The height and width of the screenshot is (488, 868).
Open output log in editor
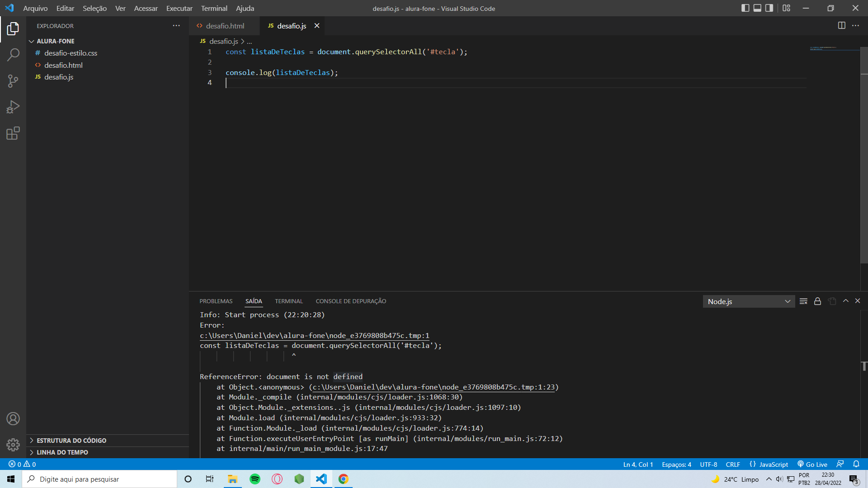tap(832, 301)
